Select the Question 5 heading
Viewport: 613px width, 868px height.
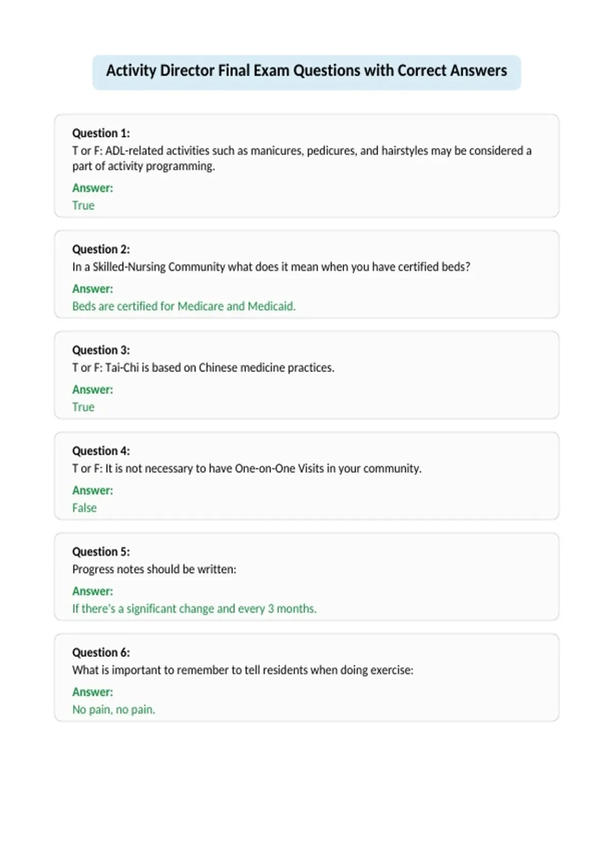(x=101, y=552)
